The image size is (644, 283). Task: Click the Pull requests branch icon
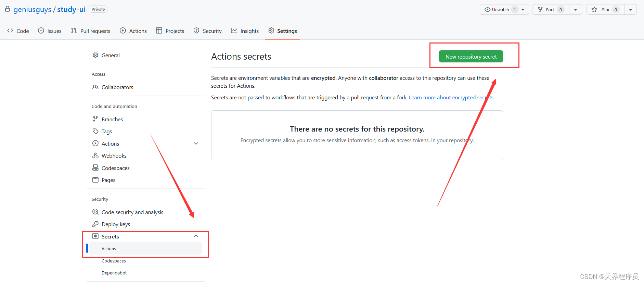click(x=74, y=30)
